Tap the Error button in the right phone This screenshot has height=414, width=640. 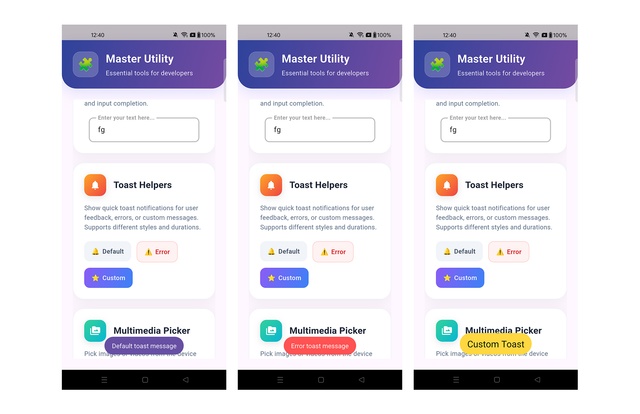coord(509,252)
